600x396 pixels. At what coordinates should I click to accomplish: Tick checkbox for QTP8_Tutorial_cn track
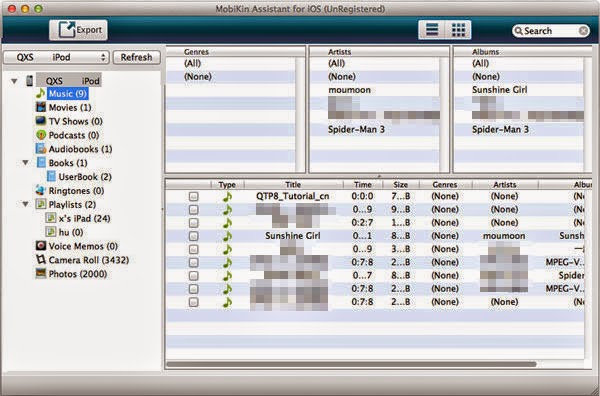click(194, 196)
